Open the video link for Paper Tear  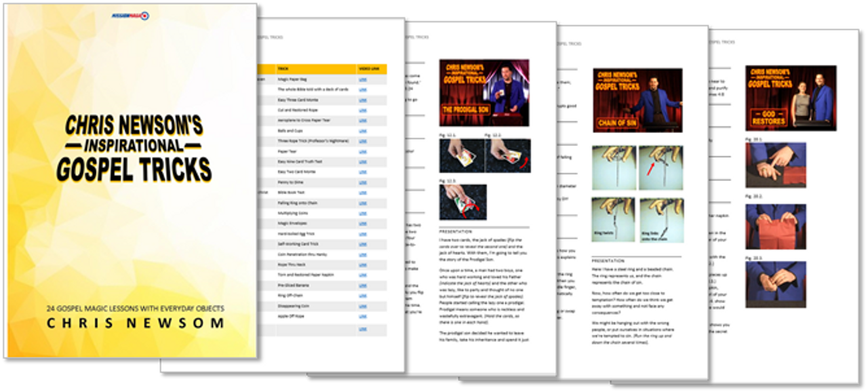coord(363,151)
